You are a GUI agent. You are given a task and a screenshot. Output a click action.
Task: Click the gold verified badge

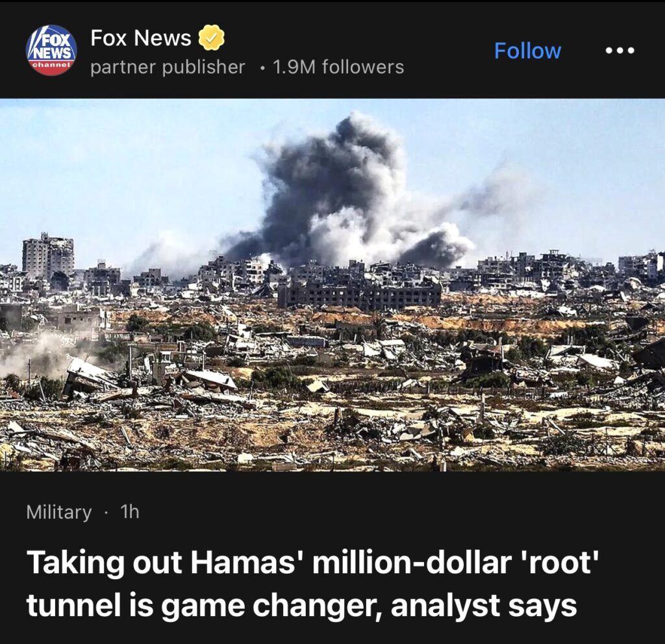click(212, 38)
